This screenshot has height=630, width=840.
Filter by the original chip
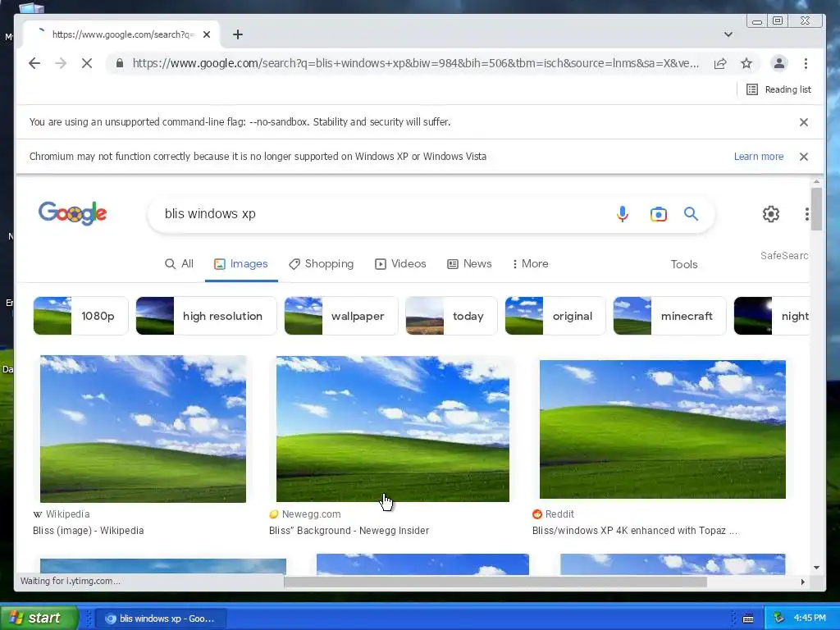pos(555,316)
